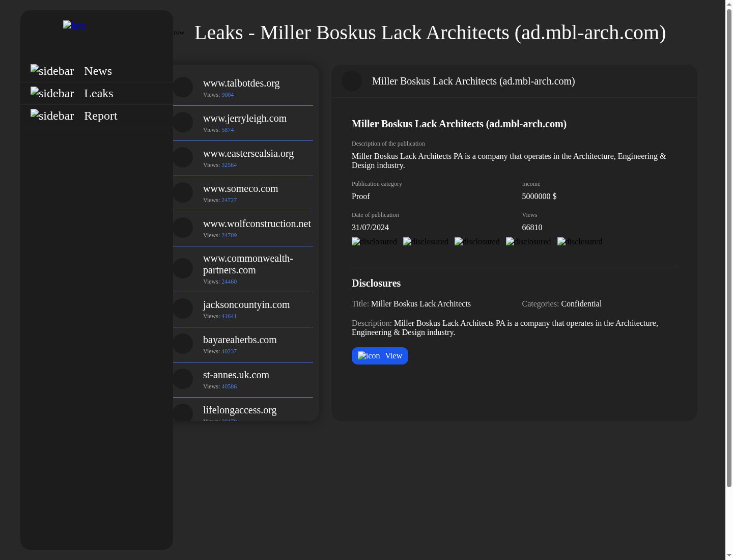The height and width of the screenshot is (560, 733).
Task: Click the avatar circle for www.jerryleigh.com
Action: [183, 122]
